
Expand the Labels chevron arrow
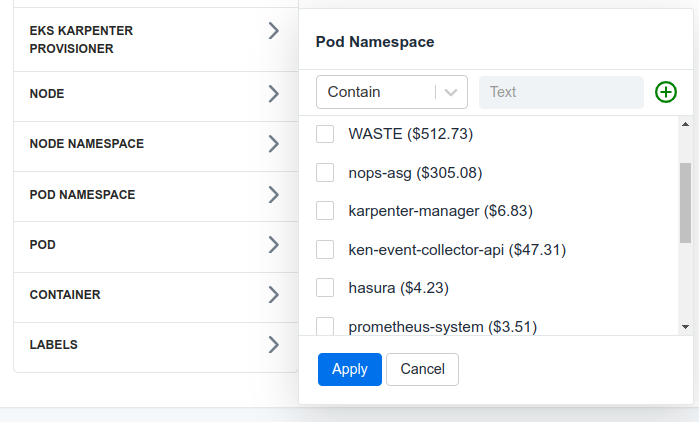[x=274, y=344]
